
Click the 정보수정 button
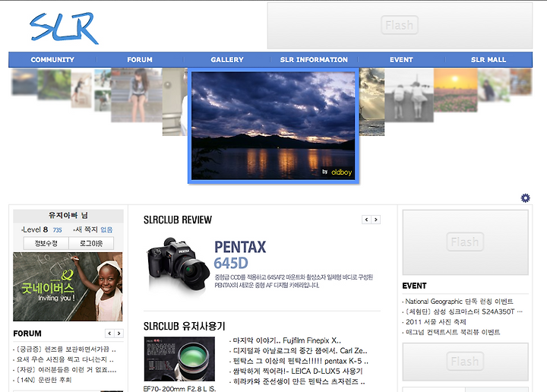pos(46,243)
